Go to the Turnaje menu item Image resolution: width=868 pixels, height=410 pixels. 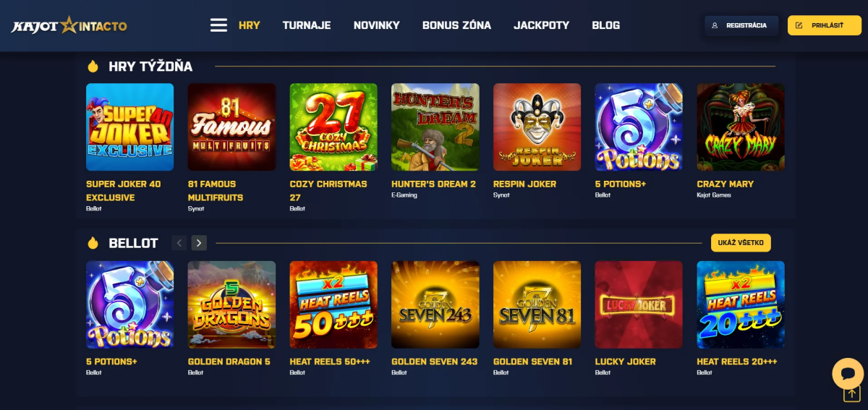pyautogui.click(x=307, y=25)
